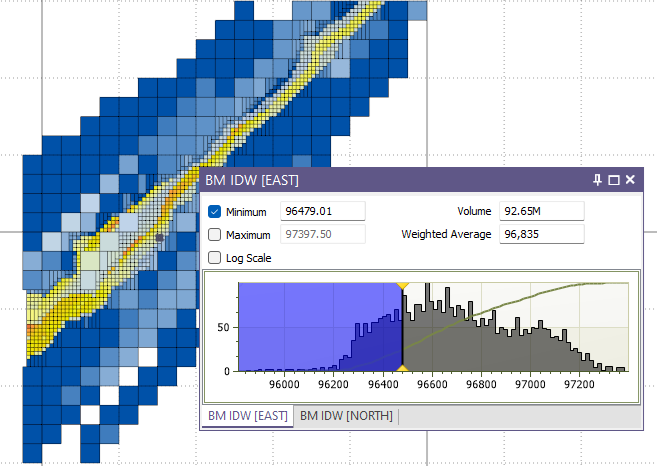Switch to the BM IDW [NORTH] tab

click(x=347, y=416)
